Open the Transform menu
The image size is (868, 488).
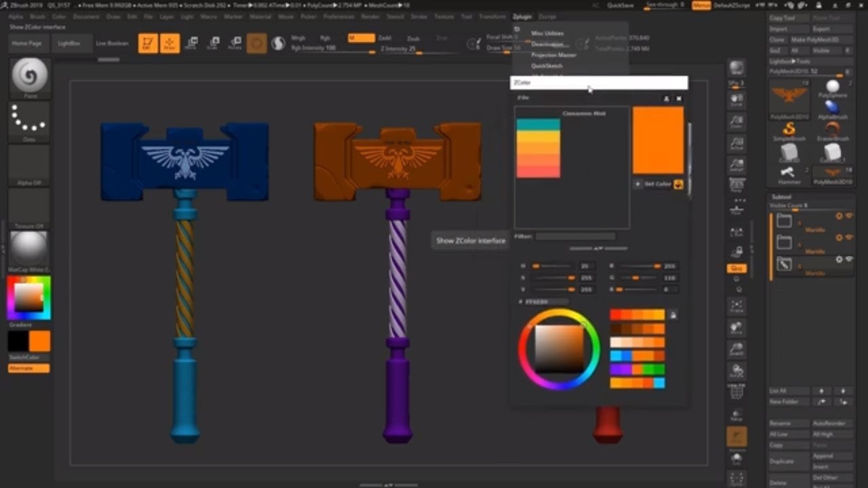tap(492, 16)
